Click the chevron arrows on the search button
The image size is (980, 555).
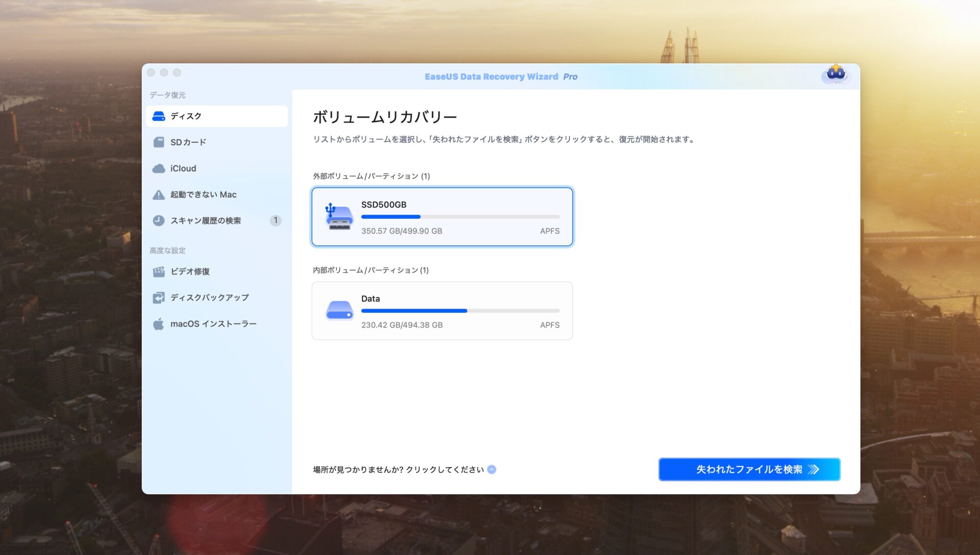pos(814,470)
